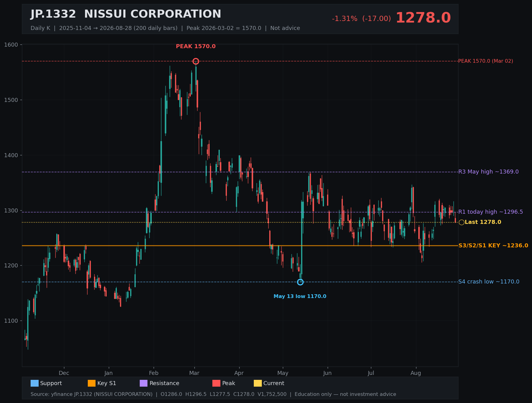
Task: Select the large red 1278.0 header price
Action: click(x=423, y=18)
